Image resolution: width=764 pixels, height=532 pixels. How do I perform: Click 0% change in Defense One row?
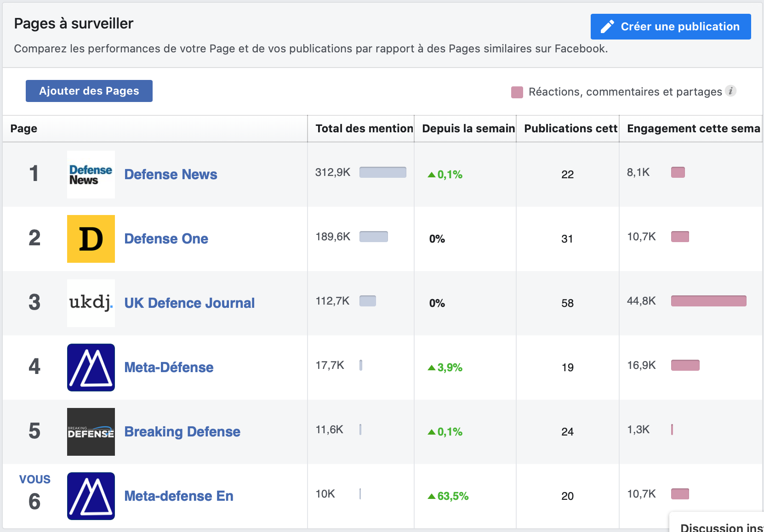pyautogui.click(x=437, y=239)
